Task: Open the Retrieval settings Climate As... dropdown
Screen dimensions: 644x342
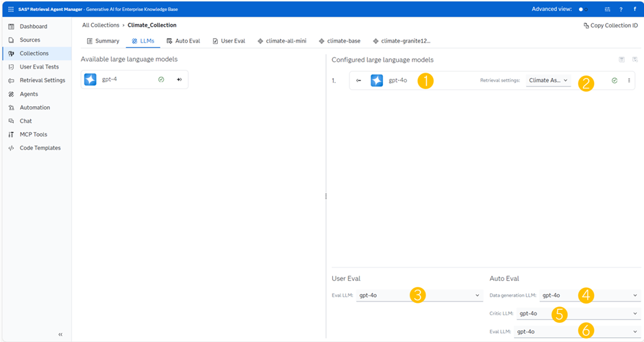Action: (x=548, y=80)
